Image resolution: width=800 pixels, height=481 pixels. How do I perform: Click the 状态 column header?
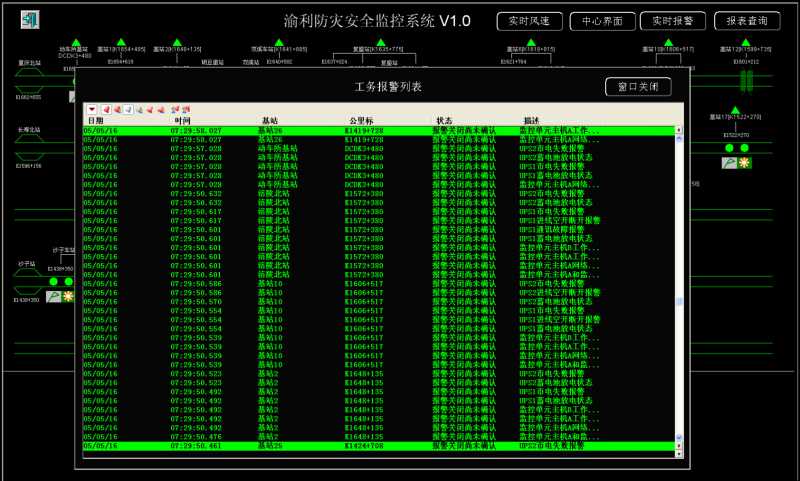[444, 121]
